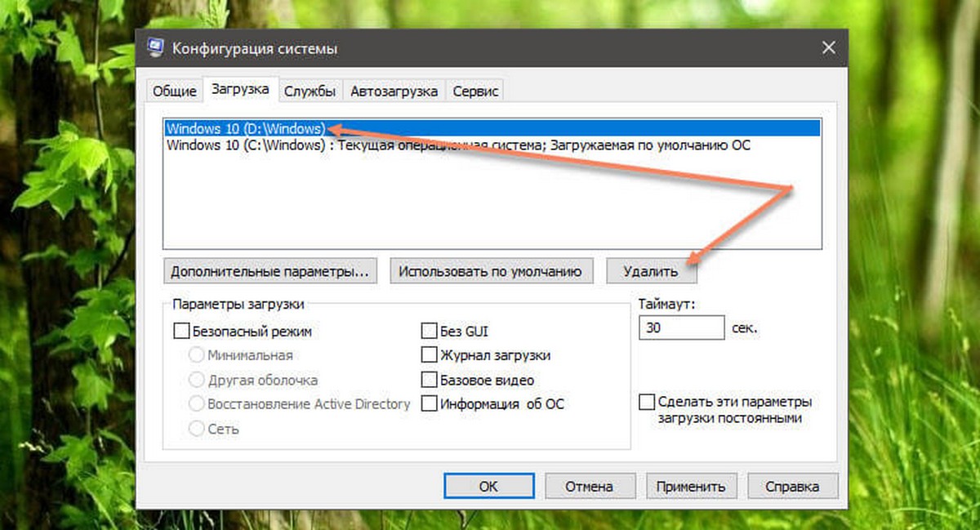Go to the Сервис tab
The image size is (980, 530).
[475, 91]
